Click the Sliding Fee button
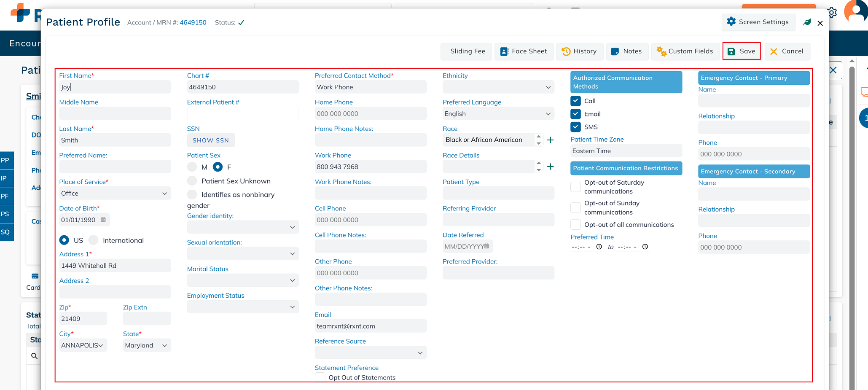 click(x=467, y=51)
